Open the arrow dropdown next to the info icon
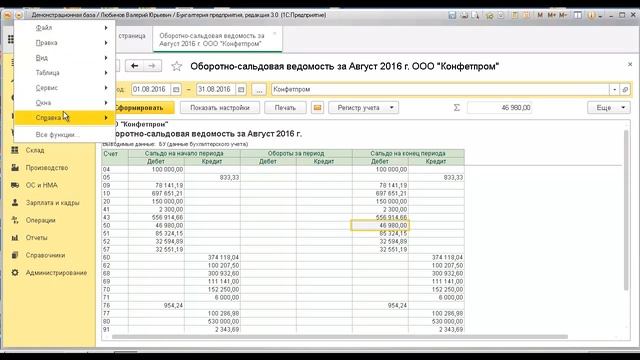The image size is (640, 360). click(600, 16)
